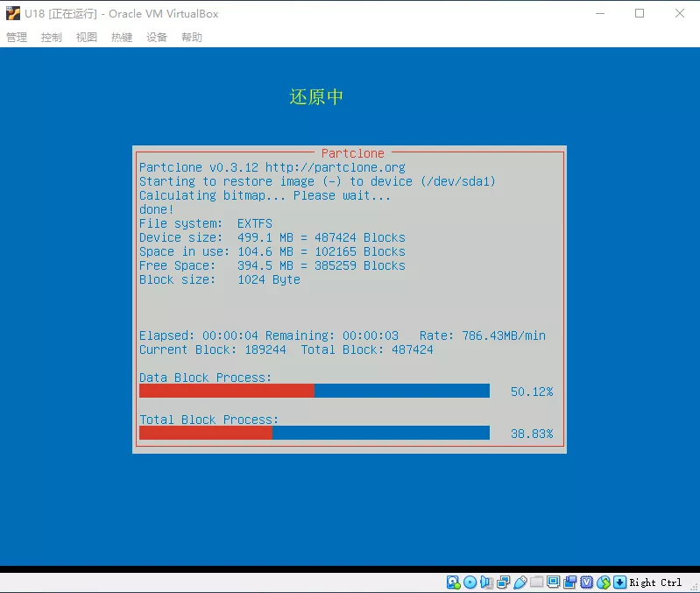This screenshot has height=593, width=700.
Task: Click the 102165 Blocks space in use value
Action: click(x=360, y=251)
